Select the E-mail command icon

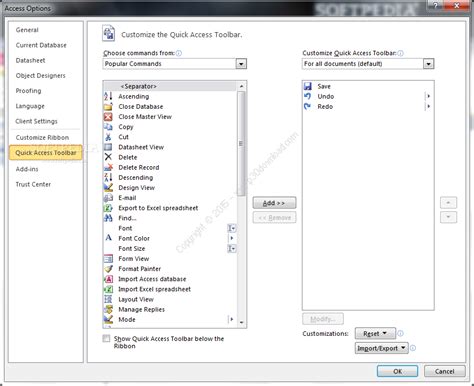108,198
